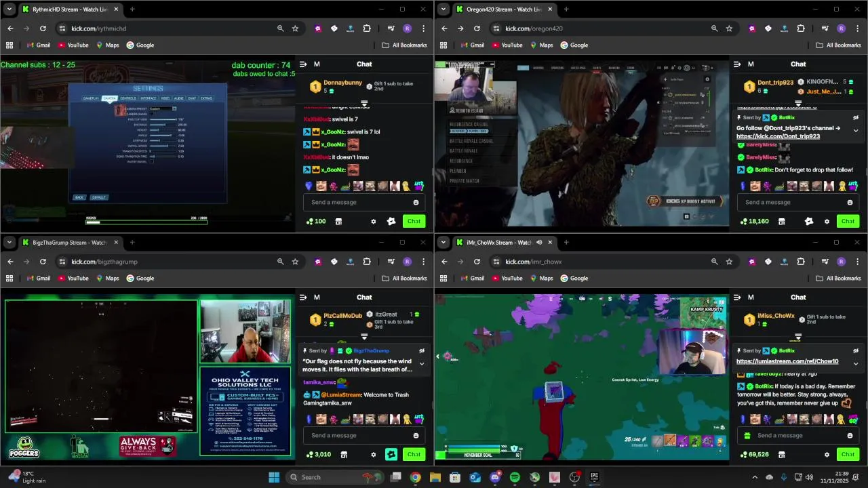Image resolution: width=868 pixels, height=488 pixels.
Task: Open chat settings gear in iMr_ChoWx window
Action: (x=827, y=455)
